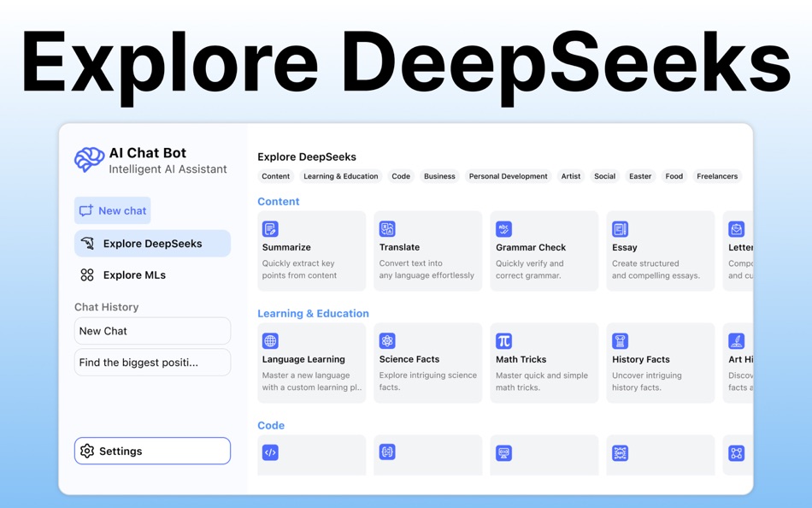Viewport: 812px width, 508px height.
Task: Click the 'Explore DeepSeeks' panel heading
Action: pyautogui.click(x=307, y=157)
